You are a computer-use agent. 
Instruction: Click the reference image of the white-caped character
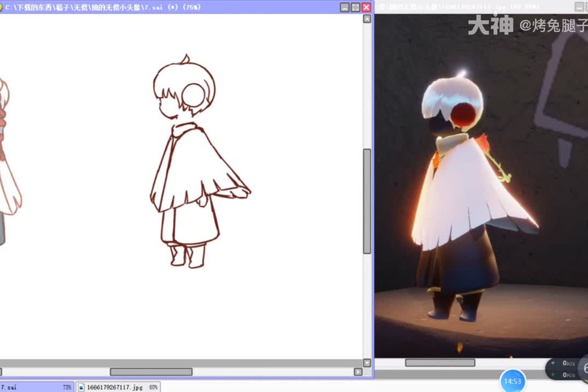point(481,186)
